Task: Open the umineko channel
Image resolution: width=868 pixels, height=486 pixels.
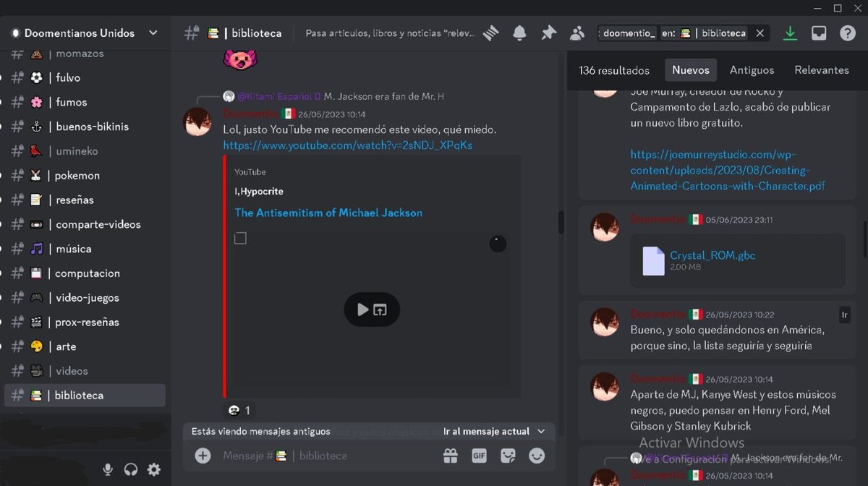Action: click(x=83, y=151)
